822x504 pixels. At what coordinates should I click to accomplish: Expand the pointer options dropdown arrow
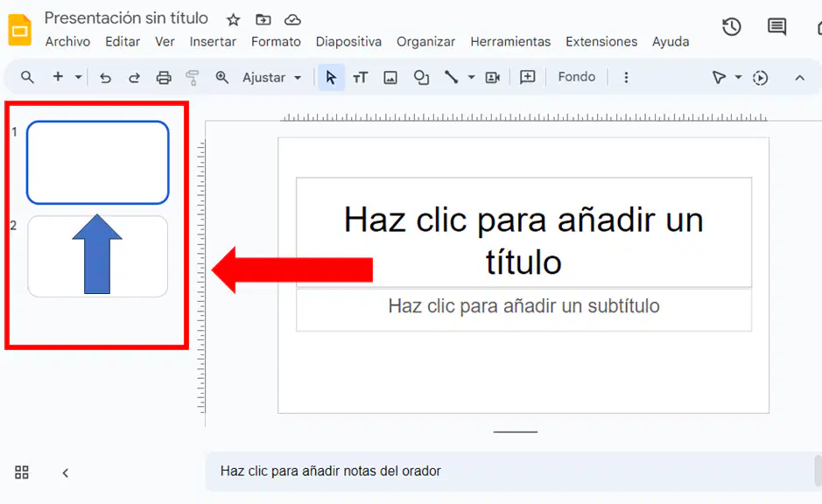coord(738,78)
